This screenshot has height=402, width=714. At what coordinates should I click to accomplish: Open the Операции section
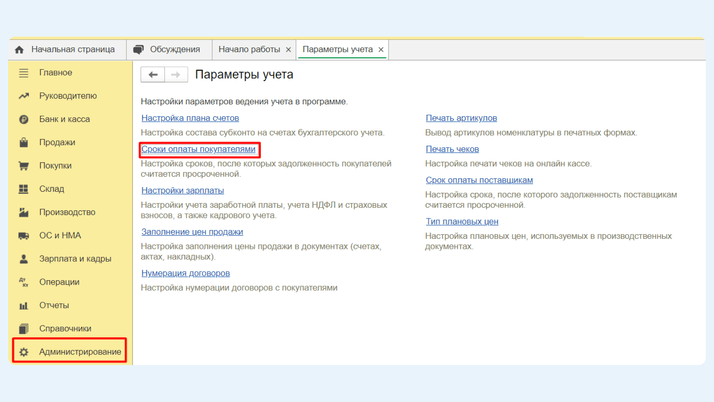point(70,282)
